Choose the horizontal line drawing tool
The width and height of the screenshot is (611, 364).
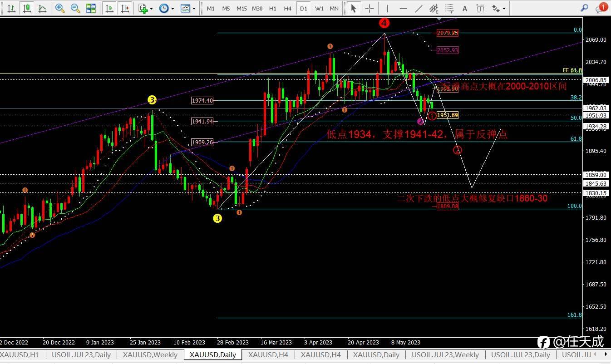pos(403,8)
